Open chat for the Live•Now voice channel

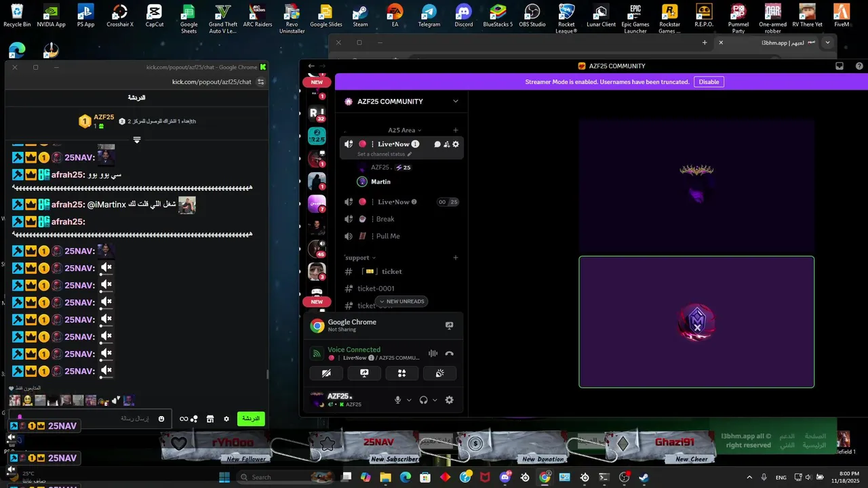[x=437, y=144]
